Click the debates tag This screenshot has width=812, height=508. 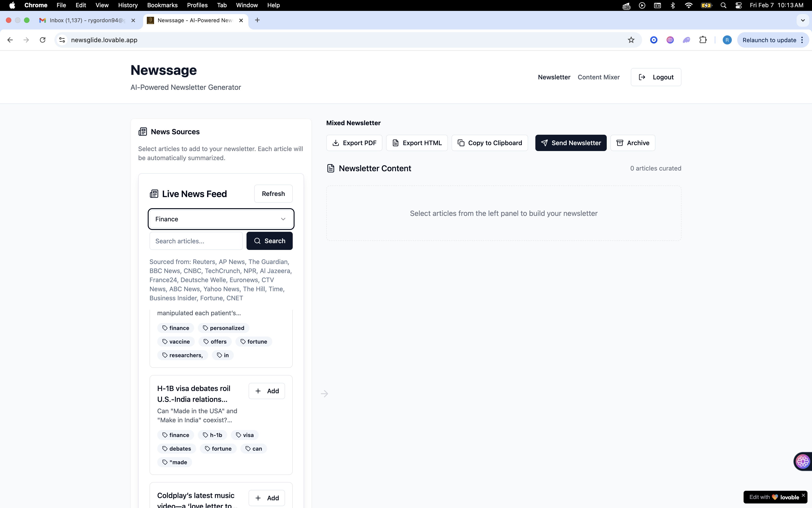point(176,449)
